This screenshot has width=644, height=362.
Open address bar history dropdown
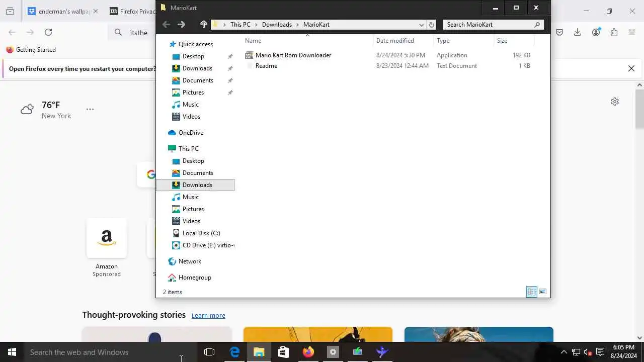pyautogui.click(x=422, y=25)
